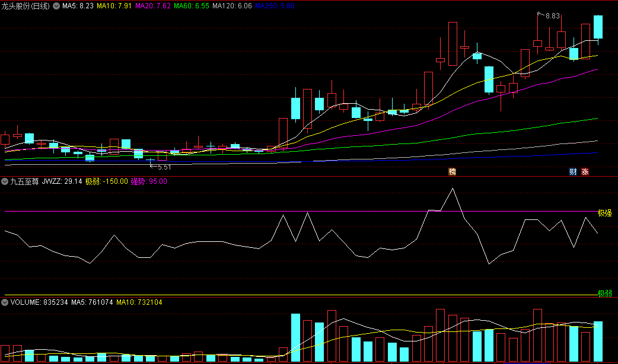618x364 pixels.
Task: Select the MA250: 5.80 label
Action: (275, 6)
